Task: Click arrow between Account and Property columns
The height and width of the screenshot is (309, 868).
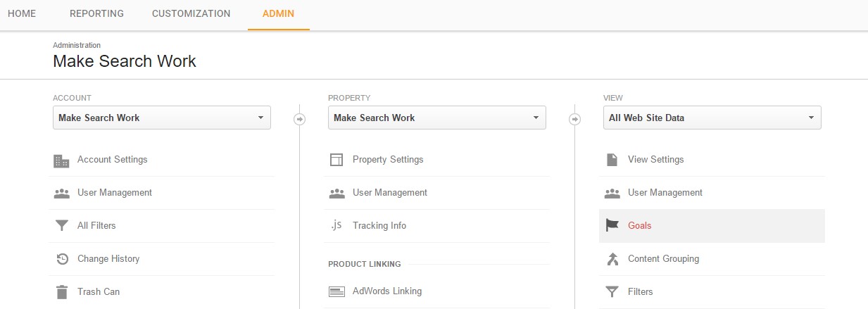Action: pos(300,119)
